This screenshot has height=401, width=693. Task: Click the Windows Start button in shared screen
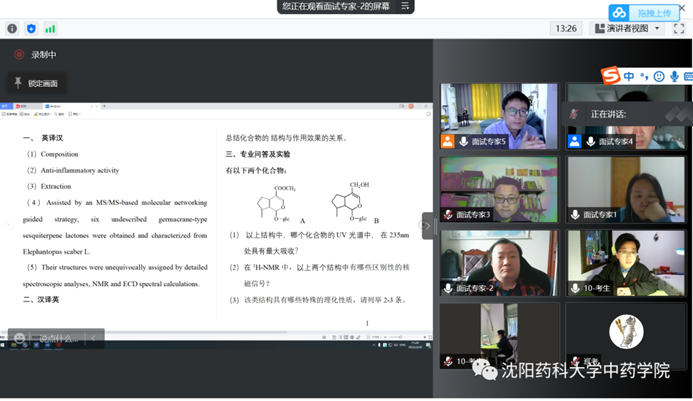pos(2,345)
